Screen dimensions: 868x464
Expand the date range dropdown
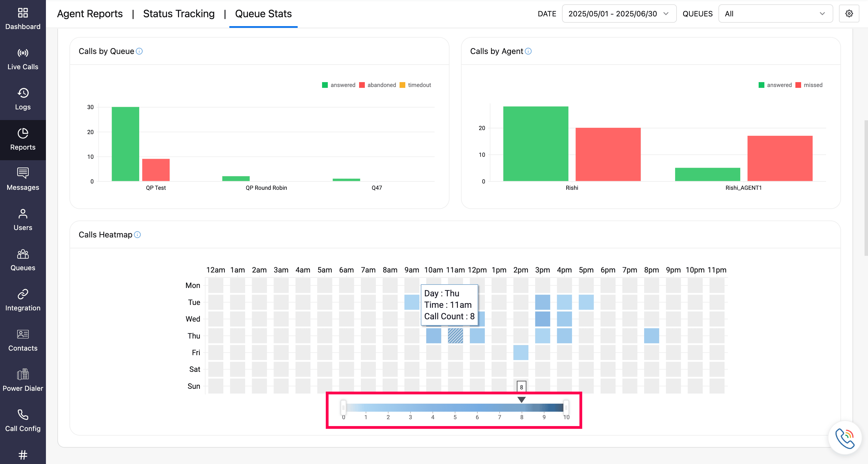(x=619, y=14)
